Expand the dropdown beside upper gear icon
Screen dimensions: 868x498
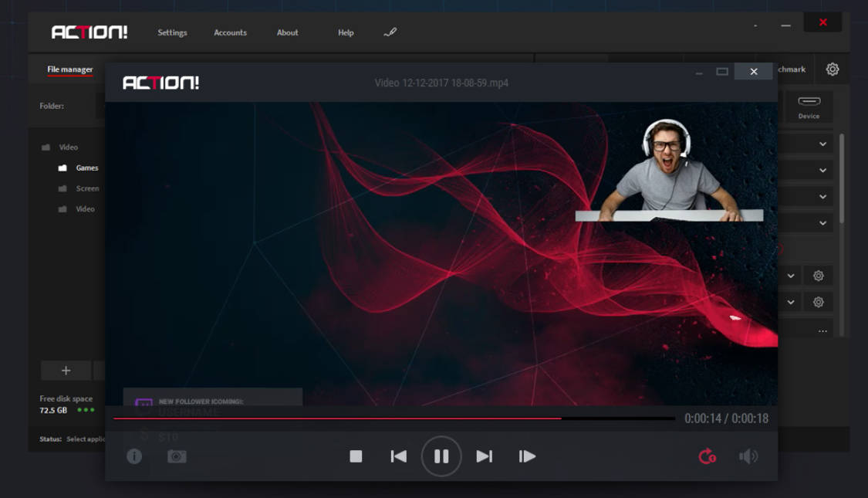point(791,276)
